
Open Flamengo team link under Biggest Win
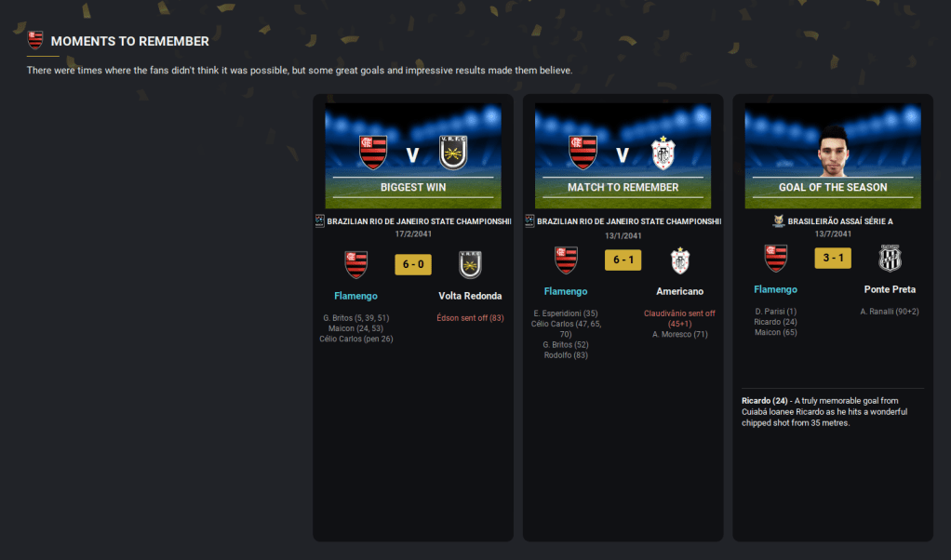click(x=356, y=296)
